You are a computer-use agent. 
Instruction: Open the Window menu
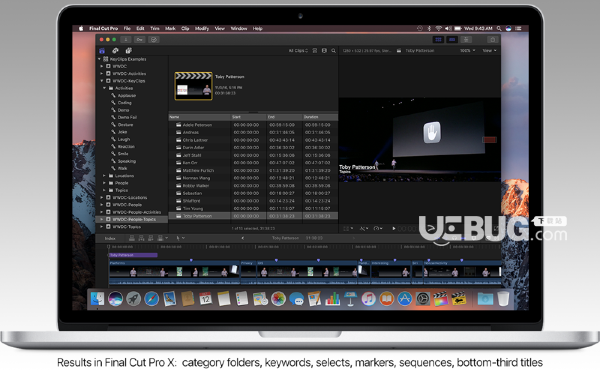click(x=239, y=28)
